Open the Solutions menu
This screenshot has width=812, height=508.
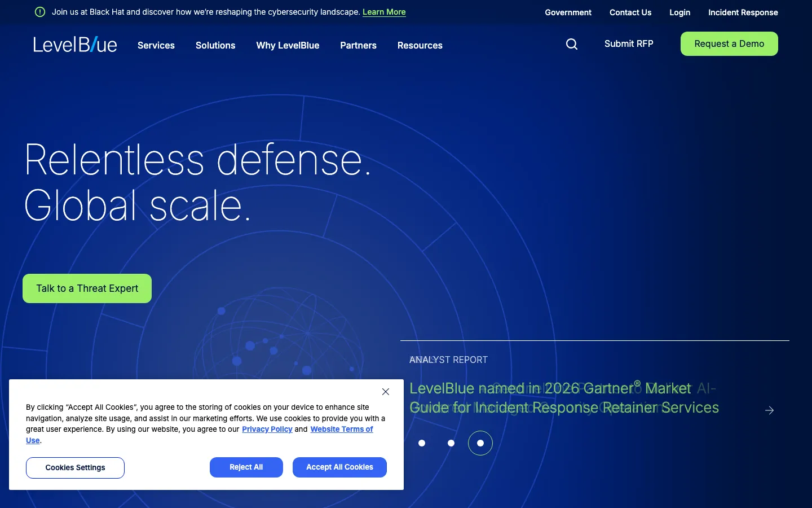click(215, 45)
